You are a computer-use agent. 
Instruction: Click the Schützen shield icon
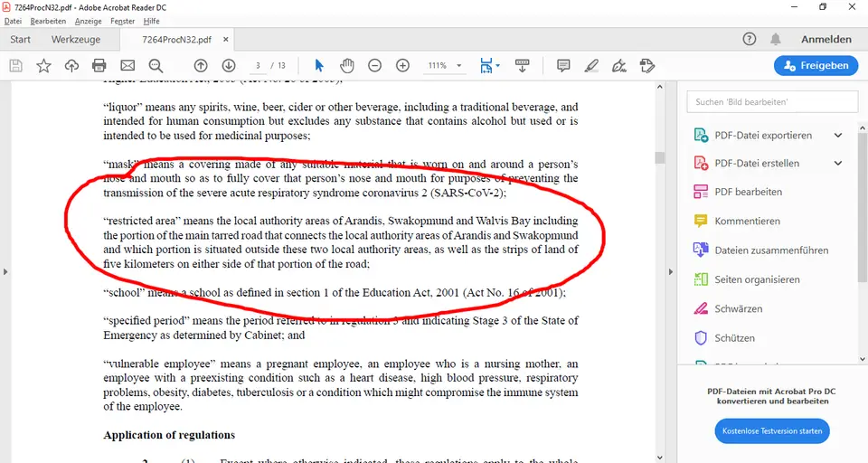point(700,338)
